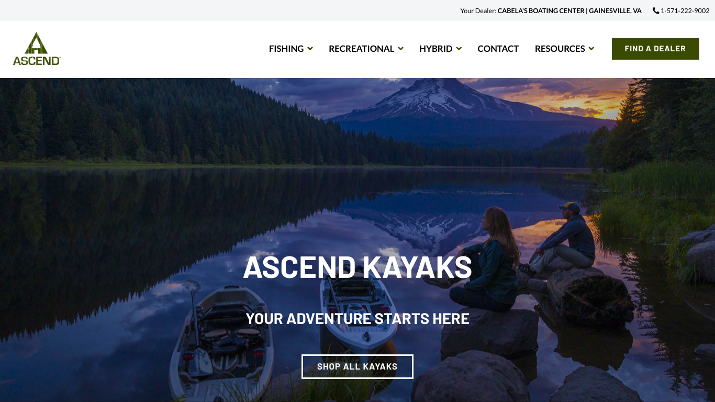Expand the Recreational menu chevron

[400, 48]
